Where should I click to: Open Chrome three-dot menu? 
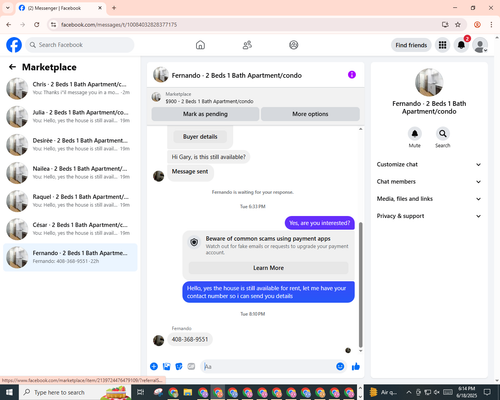click(x=491, y=25)
